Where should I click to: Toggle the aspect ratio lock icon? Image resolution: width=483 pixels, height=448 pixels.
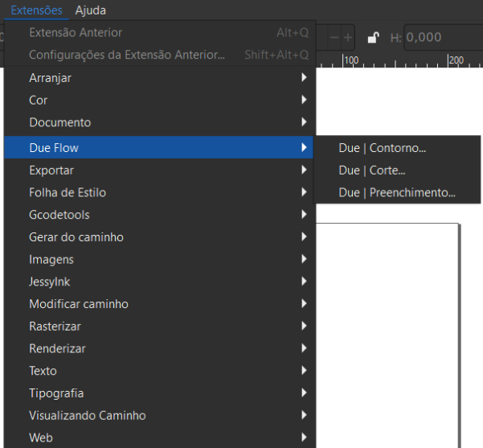pos(373,38)
